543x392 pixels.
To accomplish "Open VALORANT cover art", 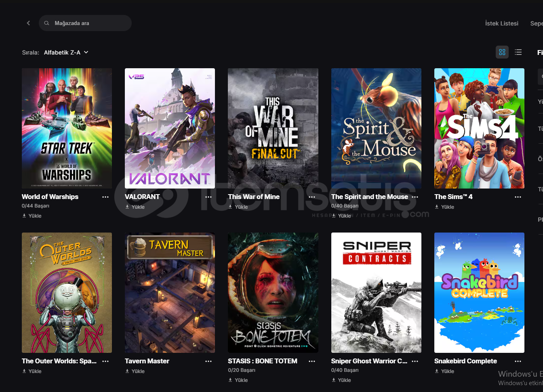I will click(170, 128).
